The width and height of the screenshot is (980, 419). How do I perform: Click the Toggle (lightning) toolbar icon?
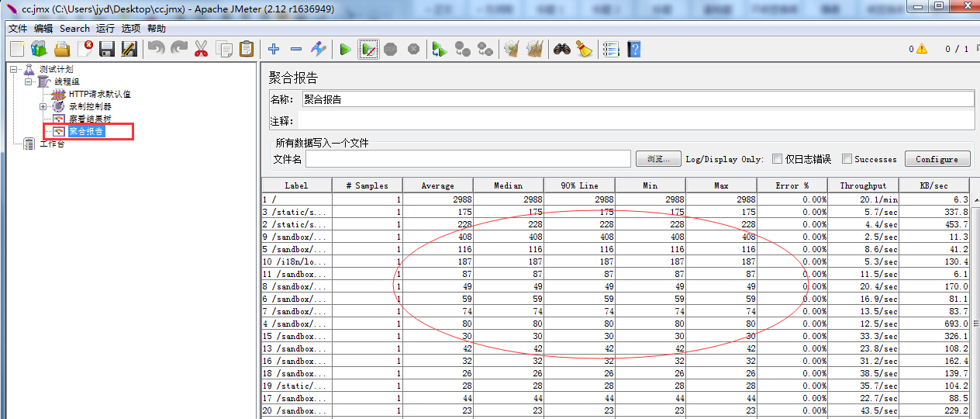[319, 50]
